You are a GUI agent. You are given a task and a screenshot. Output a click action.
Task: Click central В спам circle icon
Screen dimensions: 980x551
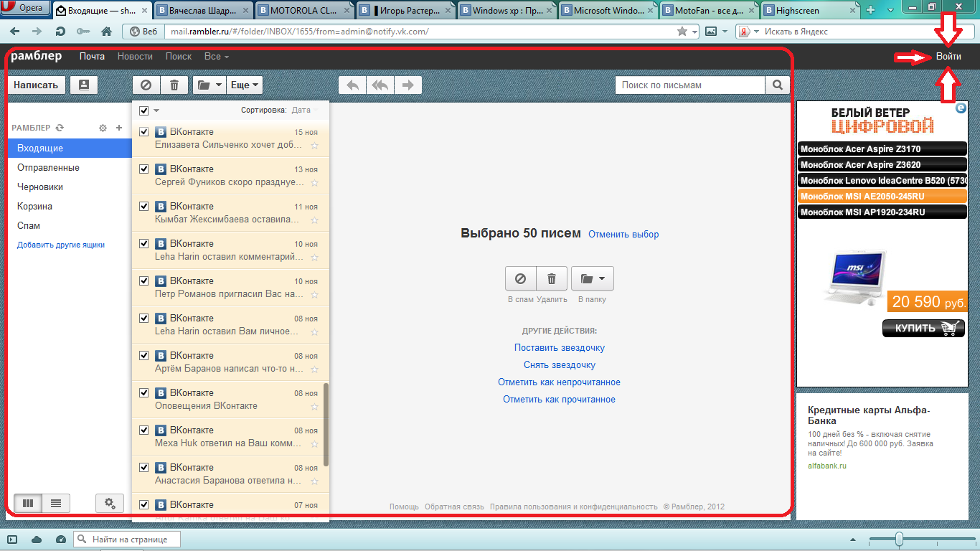[521, 278]
